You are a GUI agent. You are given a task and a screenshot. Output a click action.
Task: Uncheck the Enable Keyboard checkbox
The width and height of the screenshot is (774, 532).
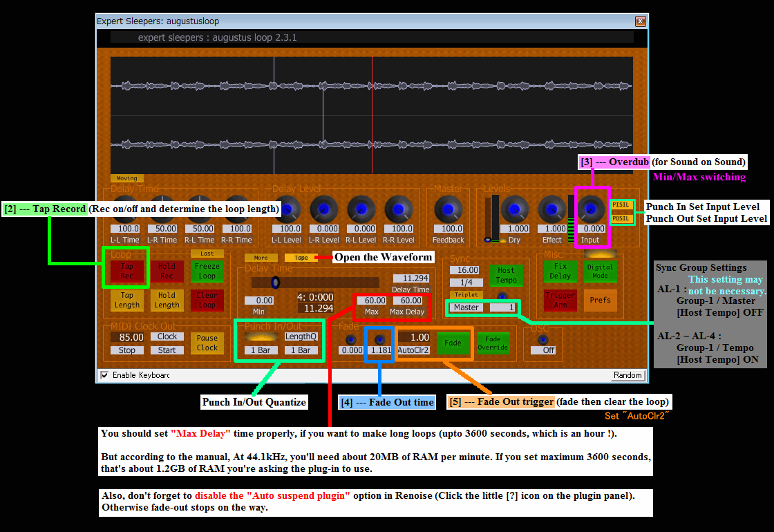[104, 375]
